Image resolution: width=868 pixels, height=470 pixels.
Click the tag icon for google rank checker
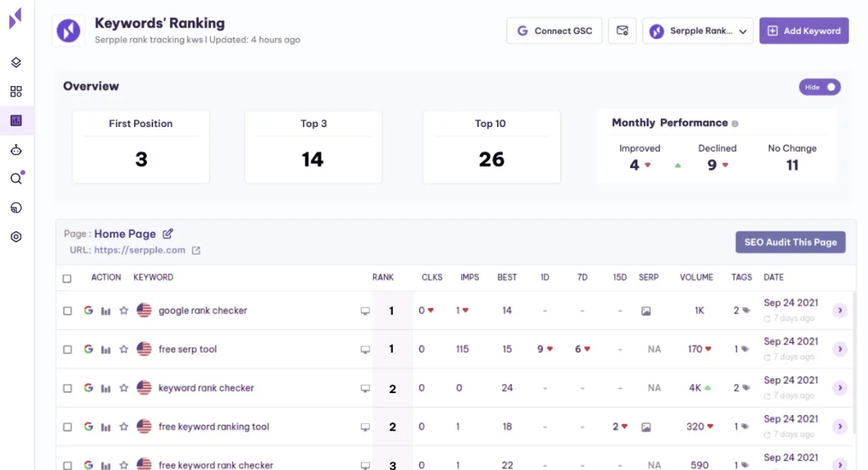tap(746, 311)
